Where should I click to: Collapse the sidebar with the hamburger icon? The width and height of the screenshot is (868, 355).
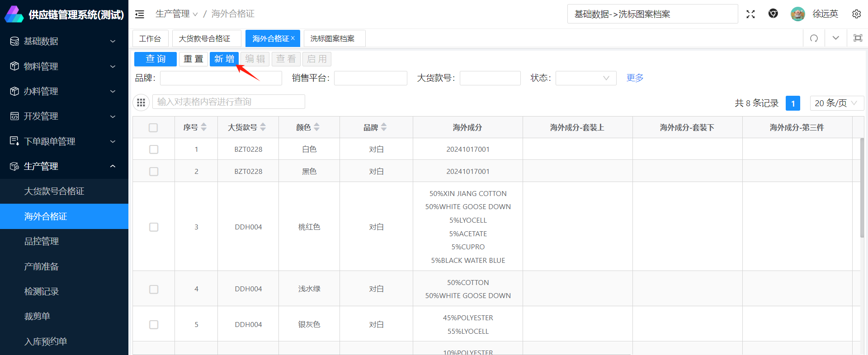(140, 14)
